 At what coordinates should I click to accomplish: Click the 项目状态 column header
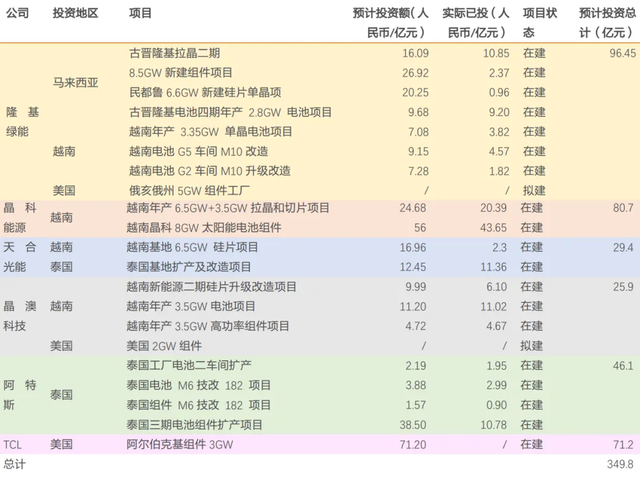coord(540,22)
